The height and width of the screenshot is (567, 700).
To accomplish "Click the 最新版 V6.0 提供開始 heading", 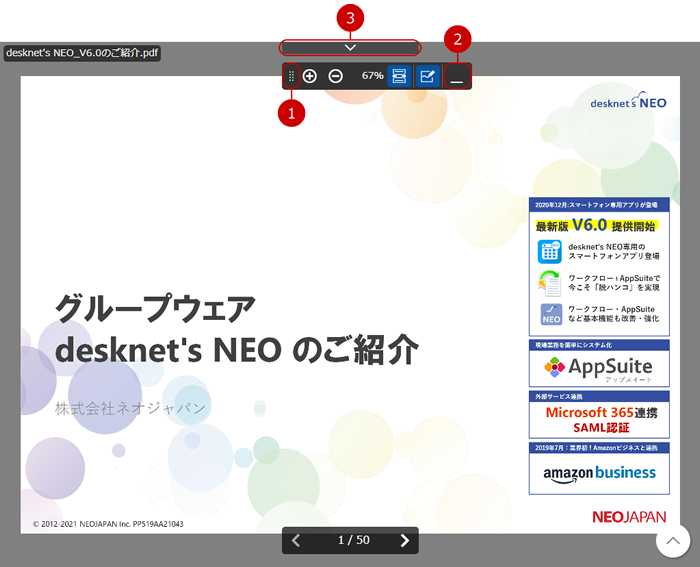I will [x=597, y=225].
